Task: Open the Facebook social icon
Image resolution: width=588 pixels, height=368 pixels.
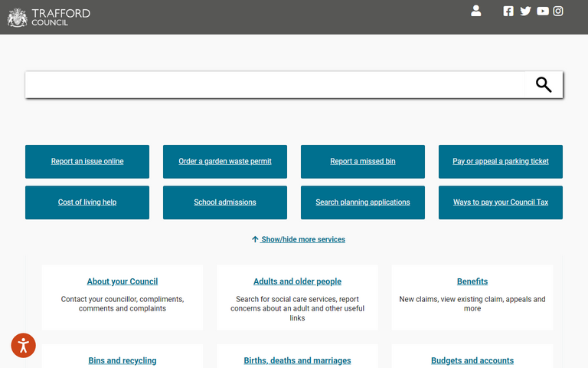Action: [508, 11]
